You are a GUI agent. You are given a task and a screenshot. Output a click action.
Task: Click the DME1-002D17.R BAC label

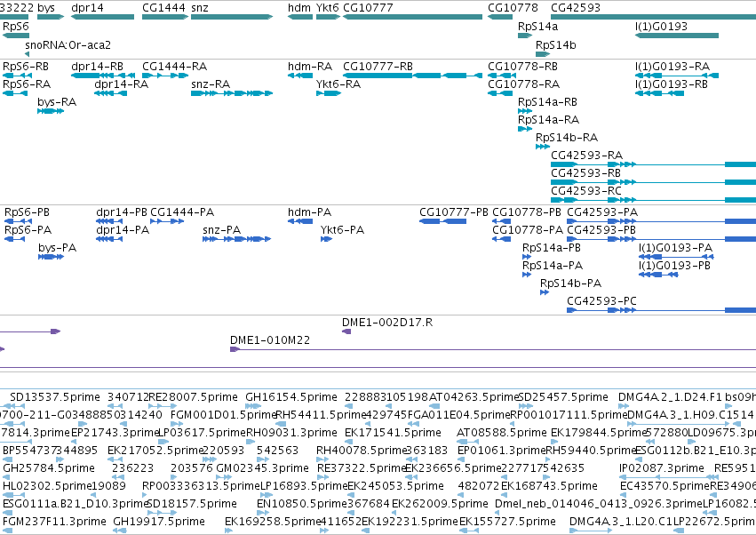pyautogui.click(x=387, y=323)
